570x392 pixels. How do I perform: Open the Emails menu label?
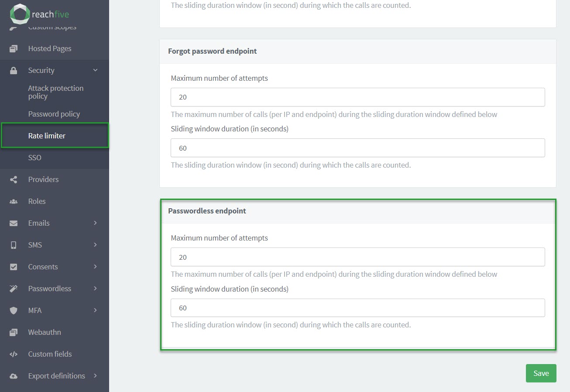tap(39, 223)
